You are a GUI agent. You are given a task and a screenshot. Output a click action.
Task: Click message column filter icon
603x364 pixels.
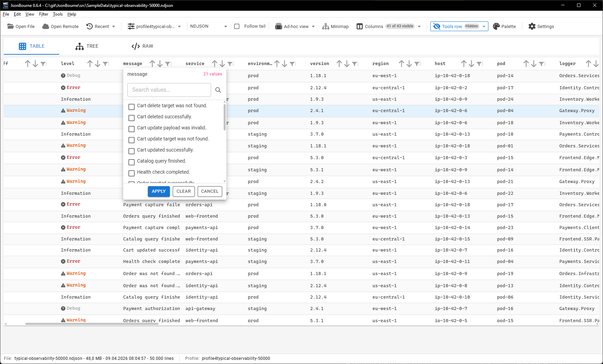(168, 64)
